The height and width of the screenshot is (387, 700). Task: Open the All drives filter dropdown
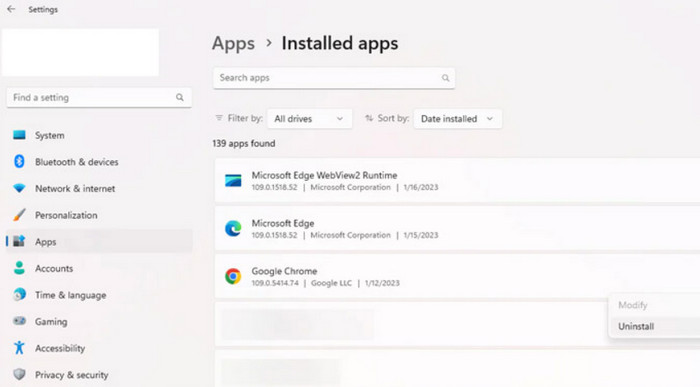click(x=309, y=119)
